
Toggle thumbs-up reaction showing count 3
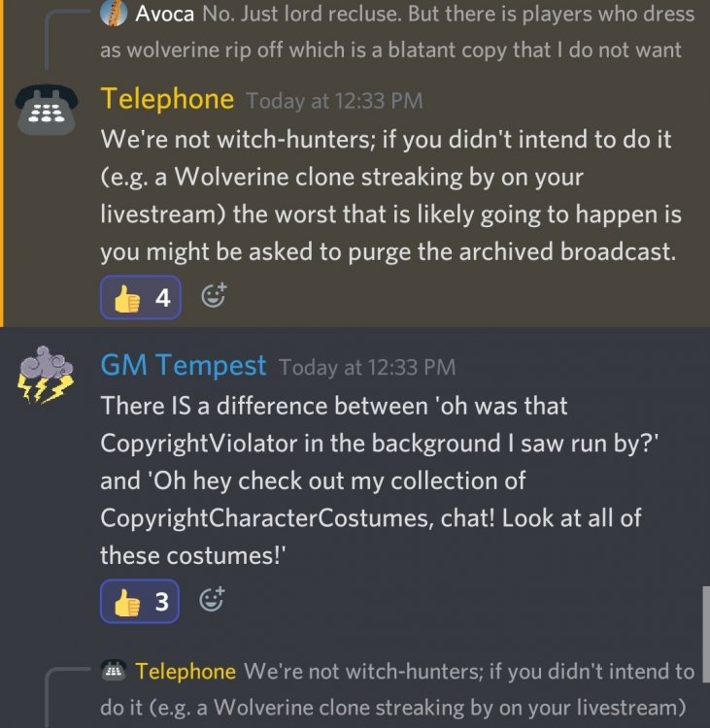pyautogui.click(x=140, y=601)
